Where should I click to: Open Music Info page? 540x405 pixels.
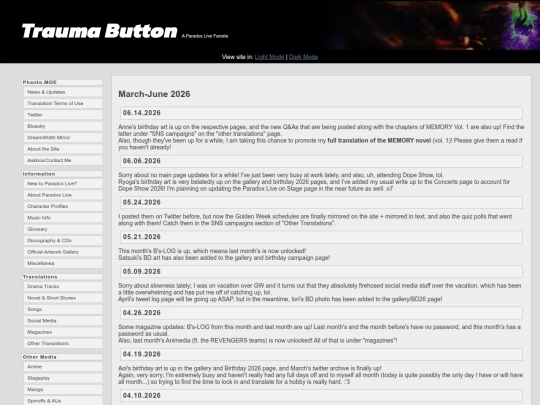pyautogui.click(x=63, y=218)
